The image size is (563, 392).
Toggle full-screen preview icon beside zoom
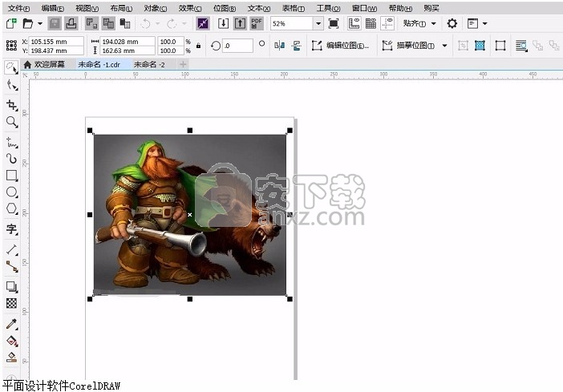coord(334,24)
